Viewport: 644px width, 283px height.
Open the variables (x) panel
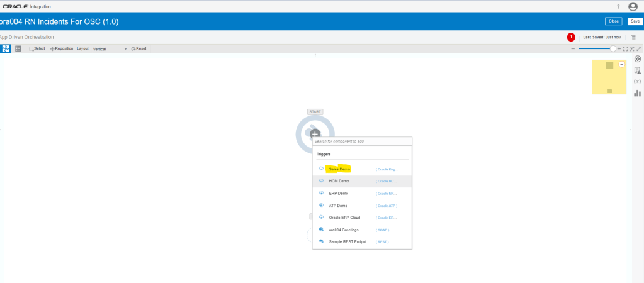click(x=637, y=82)
